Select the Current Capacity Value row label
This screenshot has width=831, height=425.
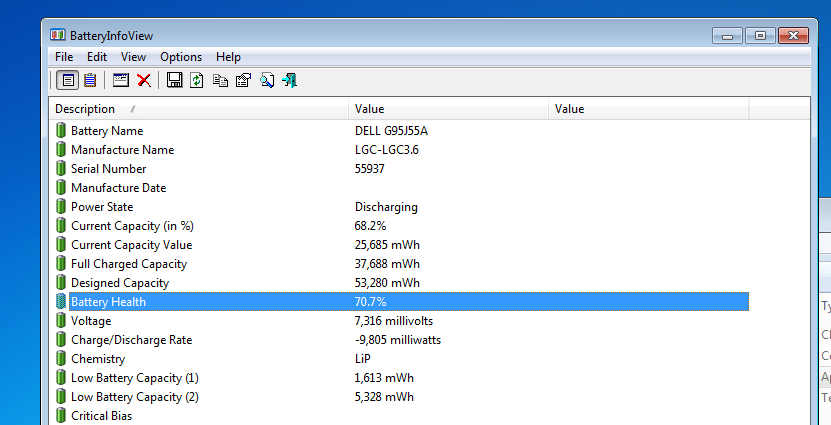[131, 245]
